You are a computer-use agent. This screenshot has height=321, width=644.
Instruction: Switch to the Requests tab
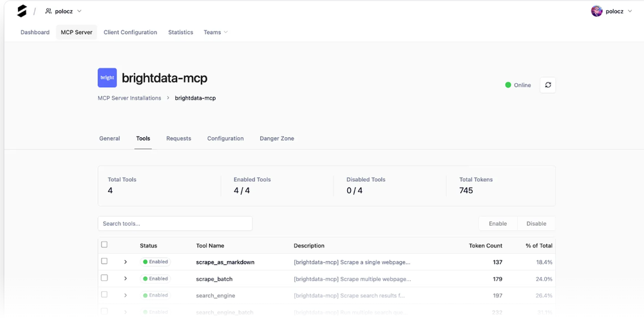pyautogui.click(x=178, y=139)
